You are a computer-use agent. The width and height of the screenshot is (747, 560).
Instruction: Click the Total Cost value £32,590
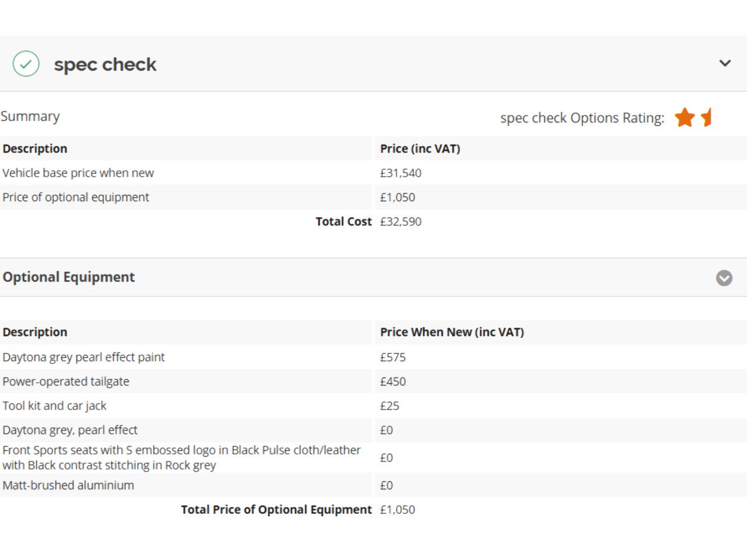(400, 222)
